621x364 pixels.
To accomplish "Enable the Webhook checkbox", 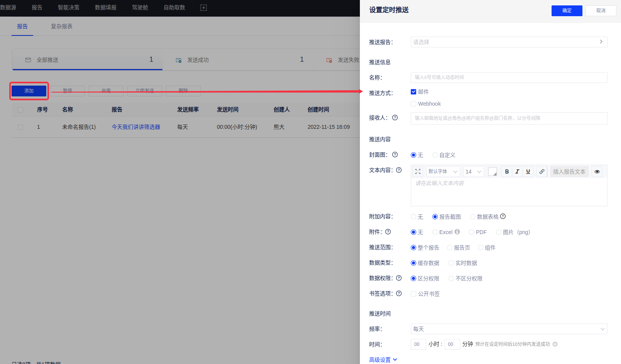I will pyautogui.click(x=413, y=104).
